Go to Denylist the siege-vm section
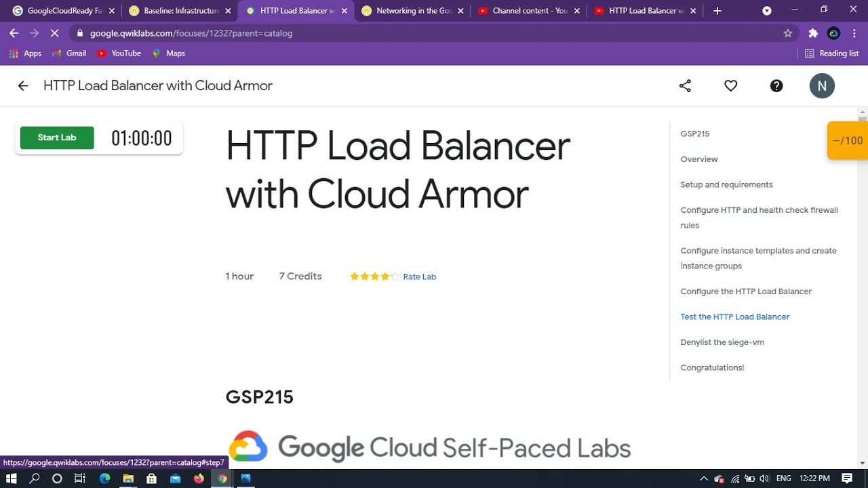This screenshot has width=868, height=488. pyautogui.click(x=722, y=342)
